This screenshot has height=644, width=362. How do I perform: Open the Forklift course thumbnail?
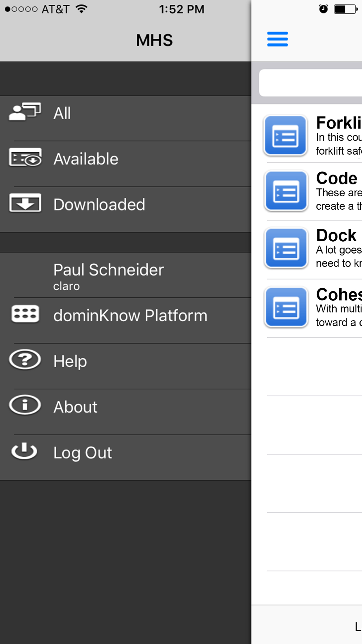tap(285, 135)
